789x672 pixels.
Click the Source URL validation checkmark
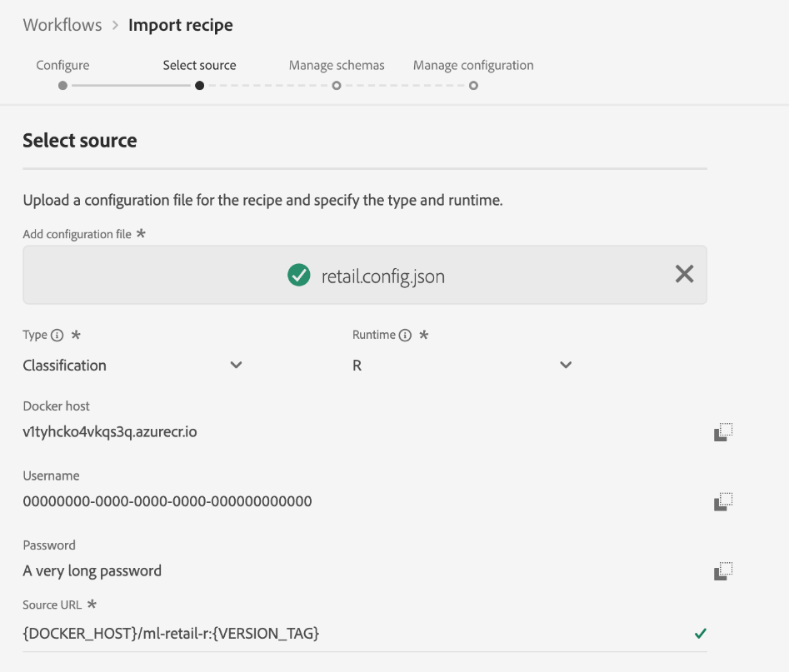[x=700, y=634]
